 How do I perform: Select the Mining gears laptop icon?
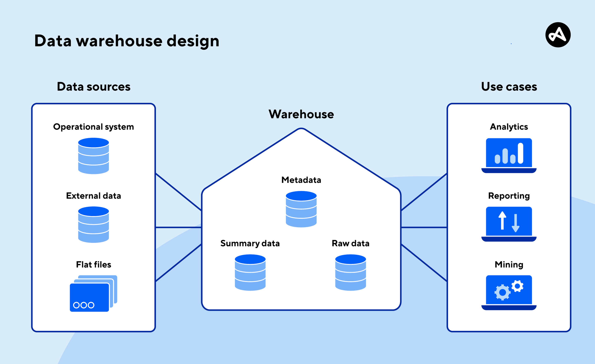click(x=509, y=293)
